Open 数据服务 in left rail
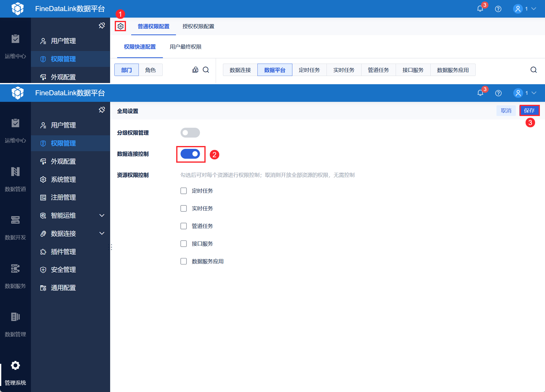545x392 pixels. (x=15, y=276)
